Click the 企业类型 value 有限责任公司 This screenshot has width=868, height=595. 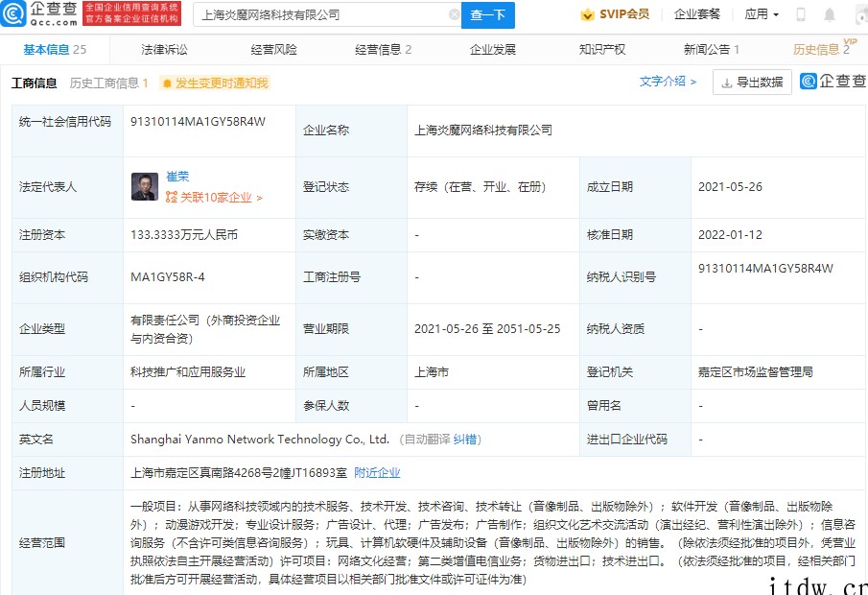pos(205,329)
